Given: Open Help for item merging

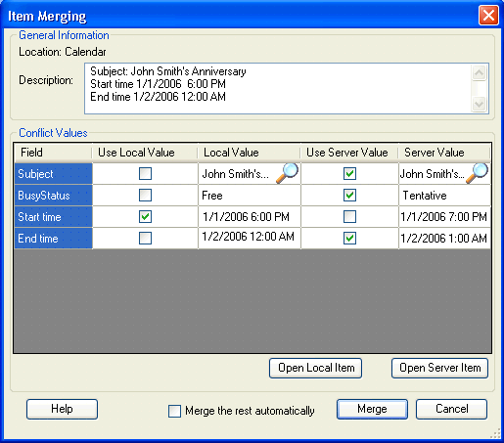Looking at the screenshot, I should [62, 409].
